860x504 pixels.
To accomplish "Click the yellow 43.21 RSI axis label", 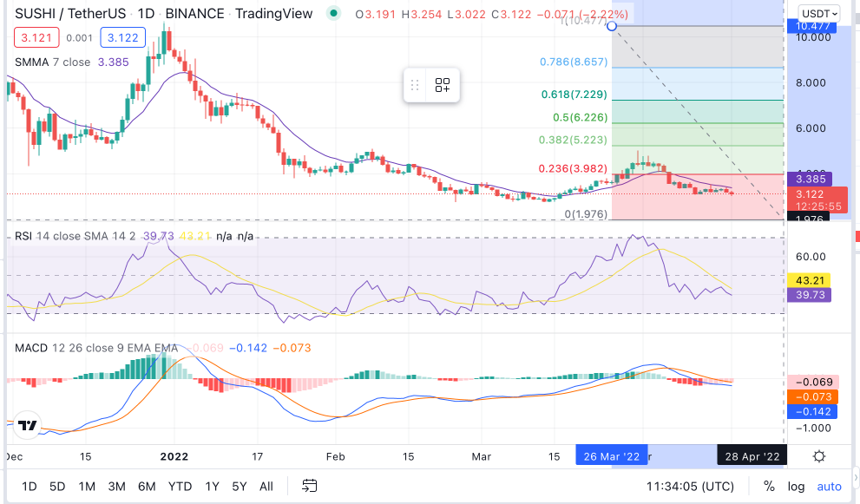I will tap(809, 280).
